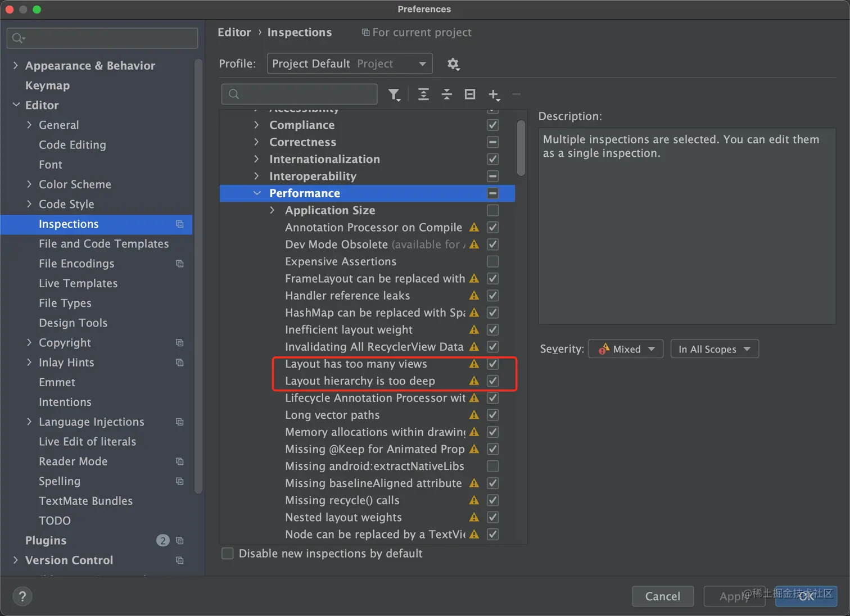This screenshot has width=850, height=616.
Task: Click the search icon in settings search box
Action: pyautogui.click(x=18, y=38)
